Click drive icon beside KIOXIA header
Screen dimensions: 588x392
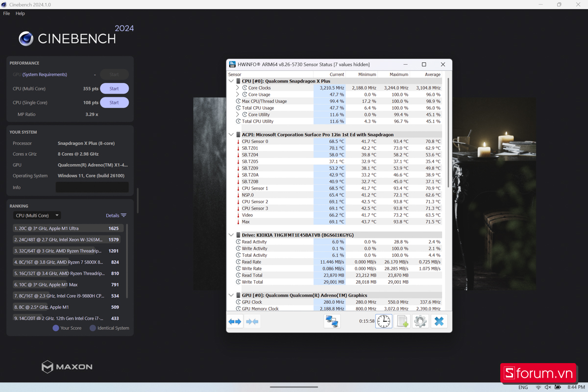tap(238, 235)
